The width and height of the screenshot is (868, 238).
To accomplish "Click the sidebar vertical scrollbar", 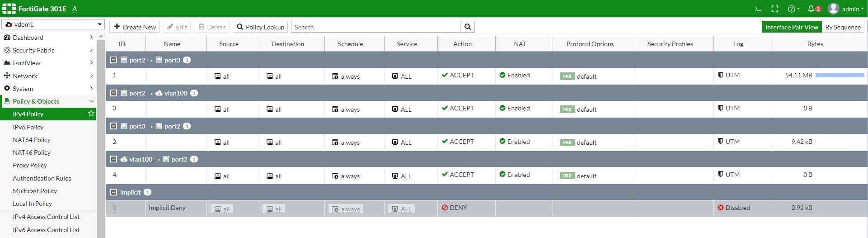I will [x=101, y=136].
